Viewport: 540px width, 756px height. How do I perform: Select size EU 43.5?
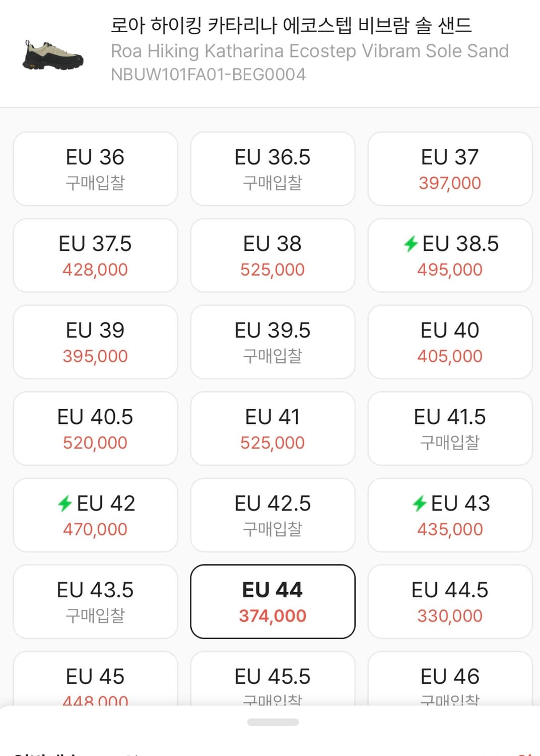[95, 602]
